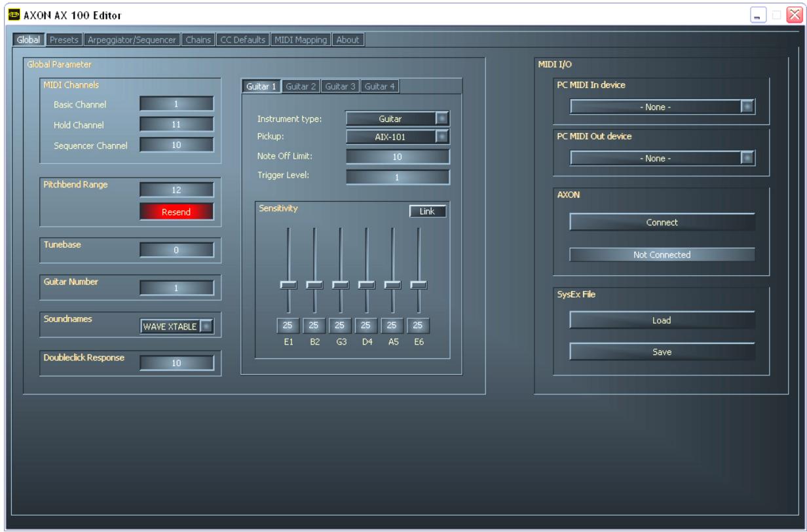Click the Instrument type Guitar combo box
This screenshot has height=532, width=807.
coord(398,119)
